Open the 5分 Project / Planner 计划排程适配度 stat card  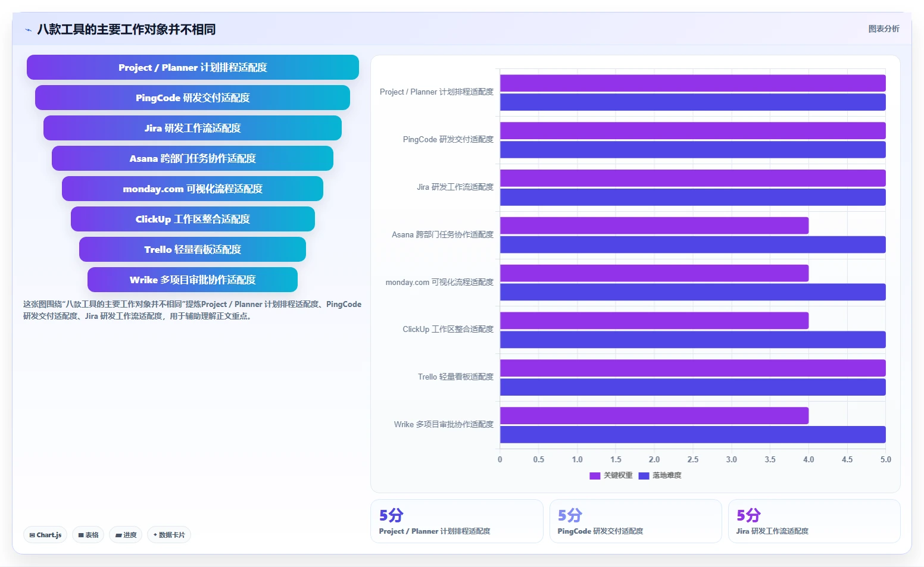(457, 521)
